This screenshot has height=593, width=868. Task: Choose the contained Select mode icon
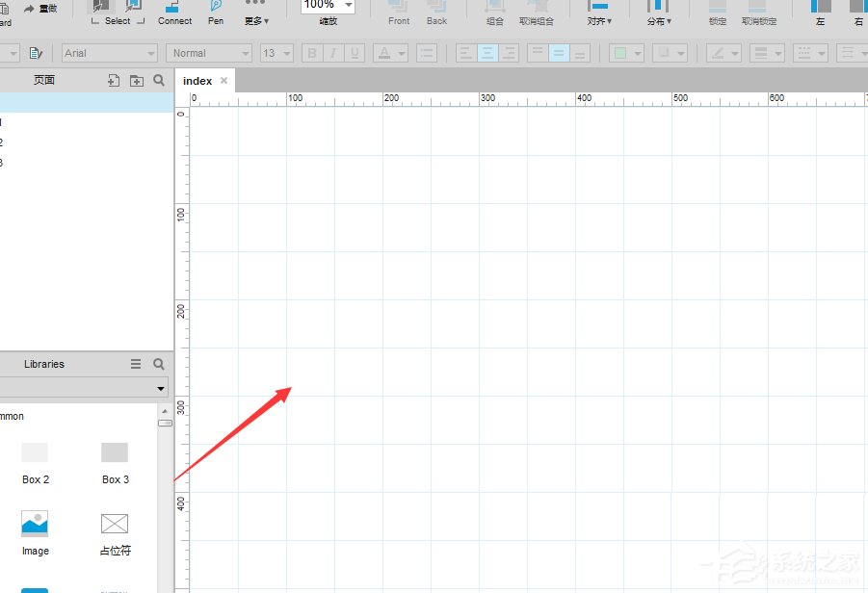coord(133,6)
